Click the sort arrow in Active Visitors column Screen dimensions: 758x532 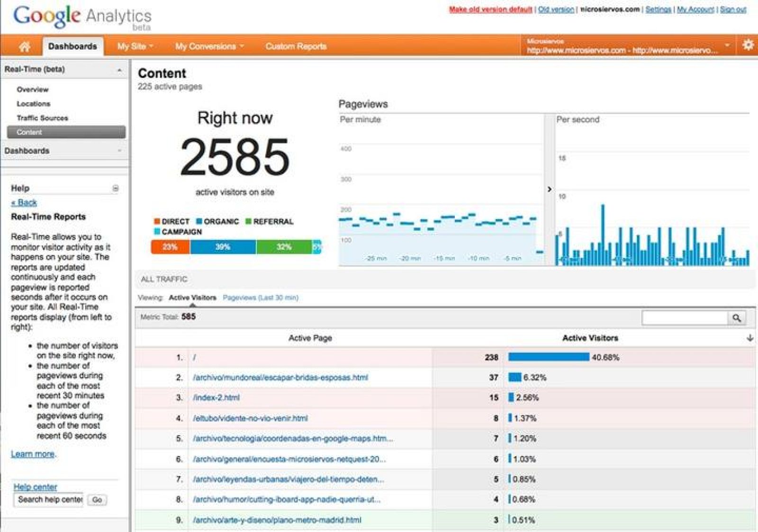[x=749, y=338]
